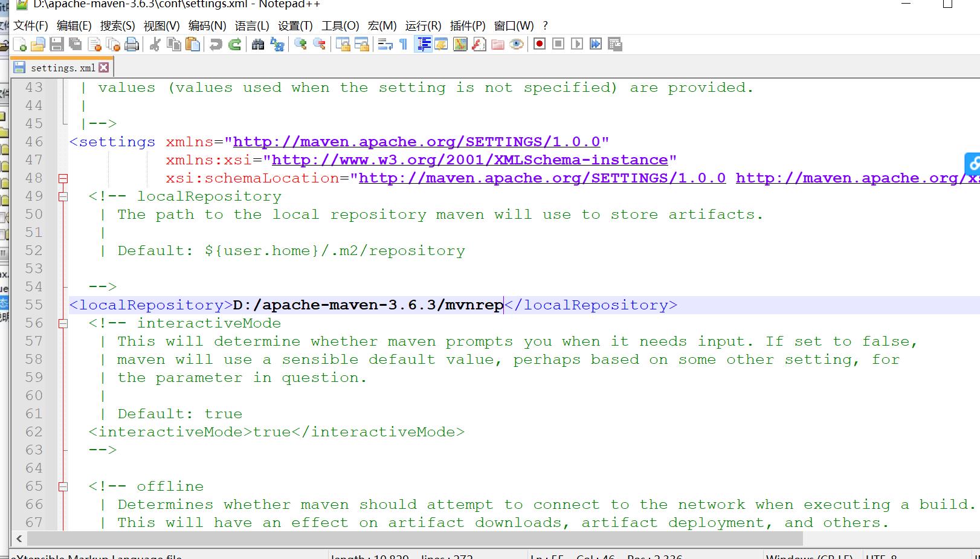Collapse the interactiveMode comment fold at line 56
980x559 pixels.
point(63,323)
